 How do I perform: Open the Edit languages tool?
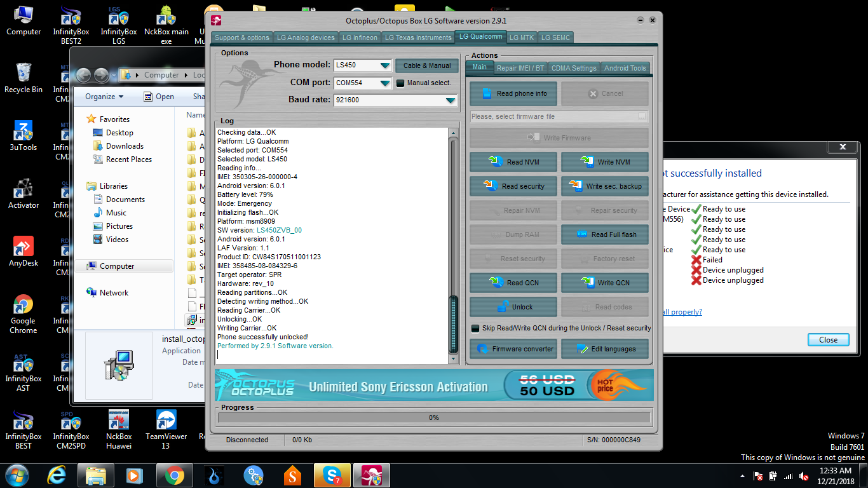(605, 349)
